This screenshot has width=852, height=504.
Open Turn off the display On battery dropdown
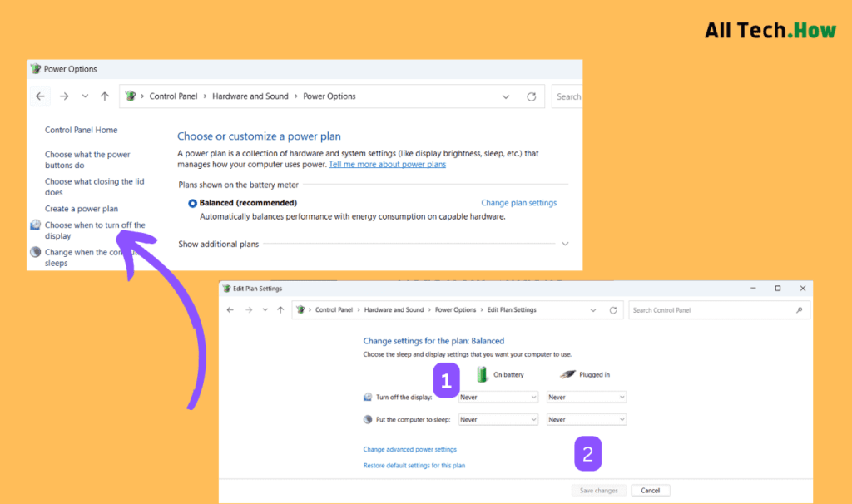[498, 397]
